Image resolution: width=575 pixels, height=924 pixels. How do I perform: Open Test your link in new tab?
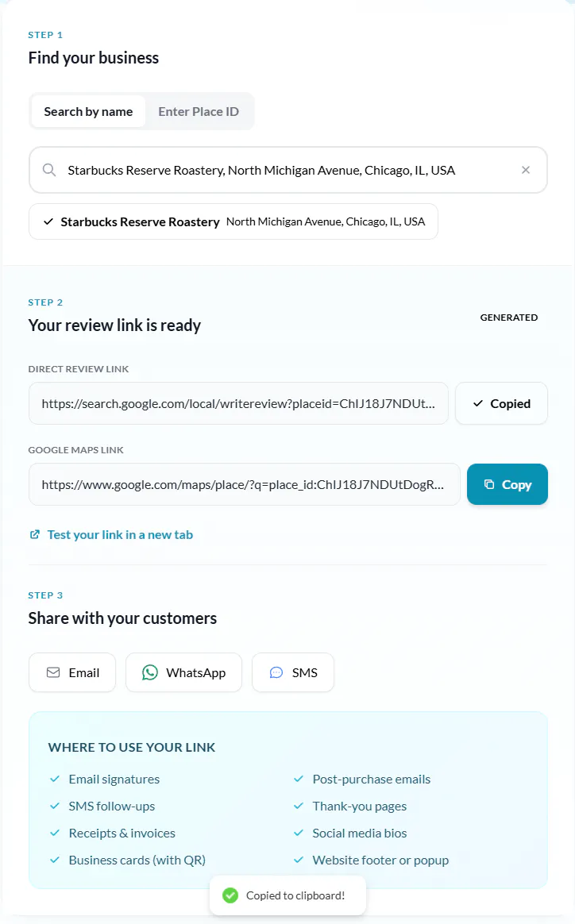(x=119, y=534)
